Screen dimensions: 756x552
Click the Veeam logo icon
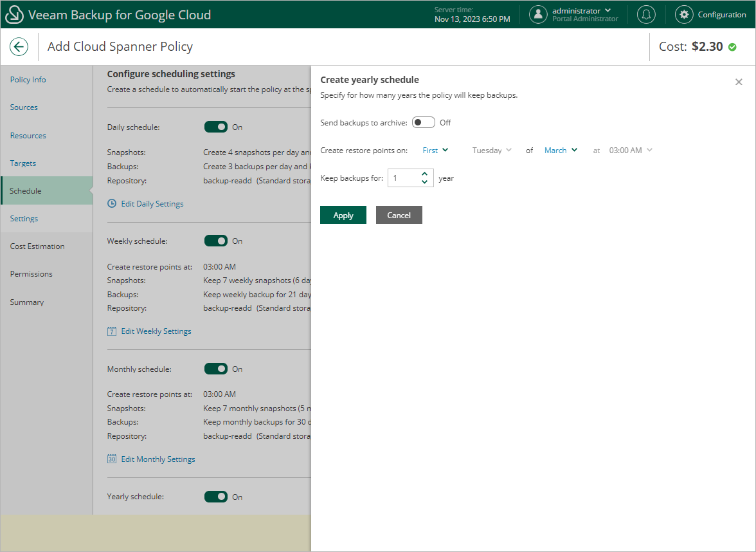tap(14, 14)
